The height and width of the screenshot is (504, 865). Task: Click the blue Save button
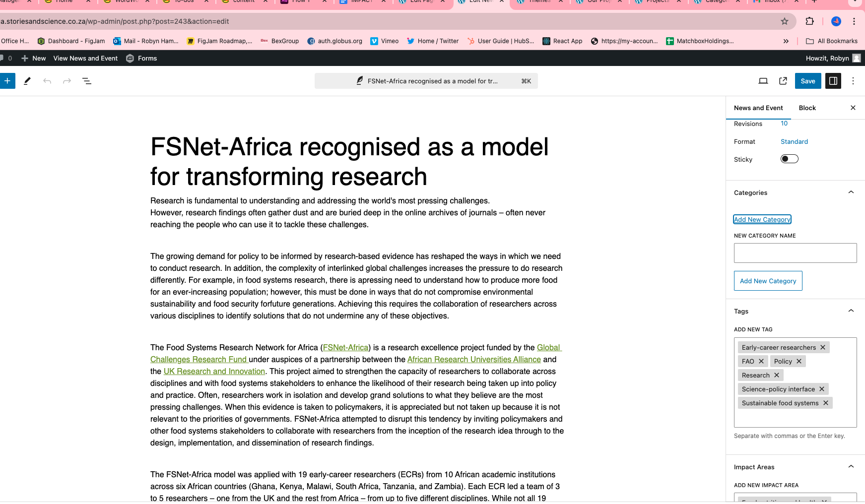(808, 81)
